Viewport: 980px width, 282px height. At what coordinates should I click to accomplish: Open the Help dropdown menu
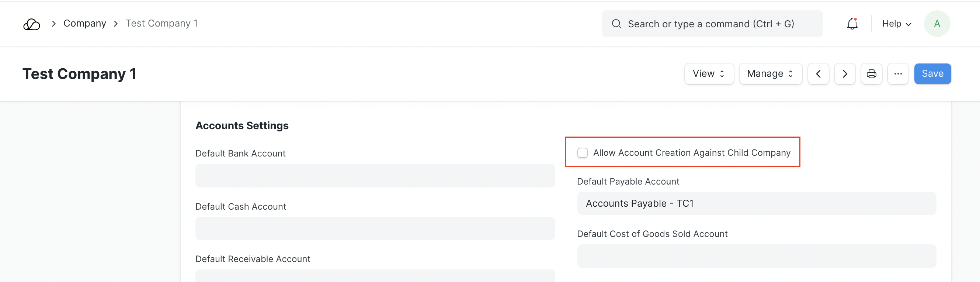(896, 24)
